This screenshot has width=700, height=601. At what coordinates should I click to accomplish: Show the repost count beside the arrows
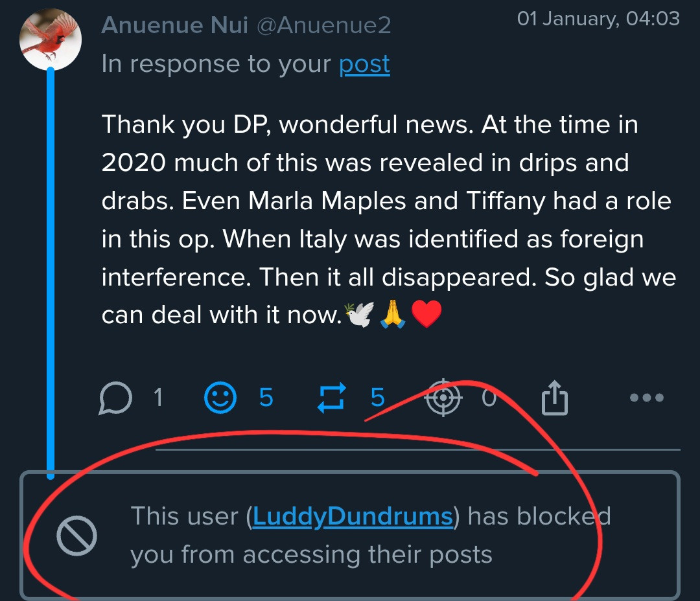(x=377, y=398)
